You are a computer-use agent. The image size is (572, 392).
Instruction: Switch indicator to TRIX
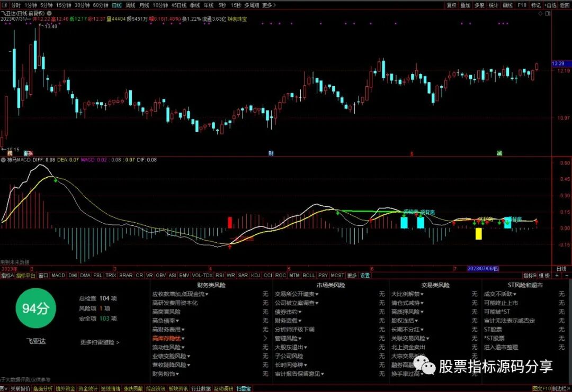tap(111, 276)
